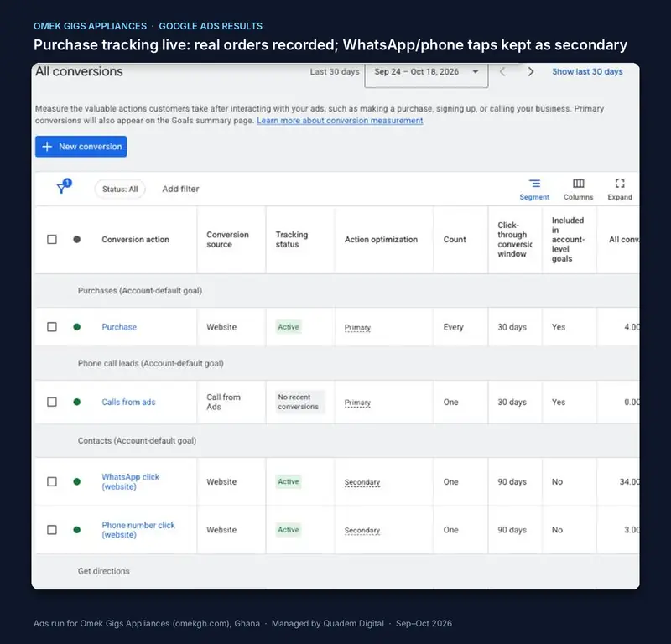Open the Segment options
Screen dimensions: 671x644
click(x=534, y=190)
